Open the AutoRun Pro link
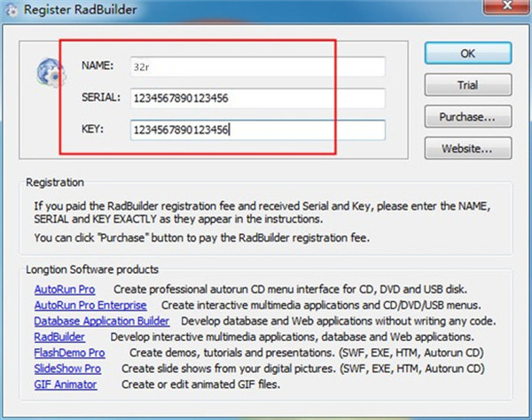This screenshot has height=420, width=532. point(65,289)
